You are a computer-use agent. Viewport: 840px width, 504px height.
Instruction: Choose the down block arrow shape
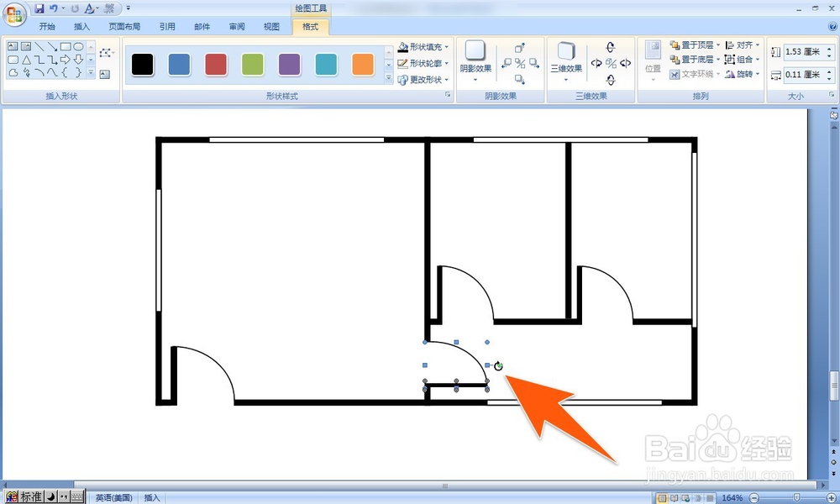[x=78, y=60]
